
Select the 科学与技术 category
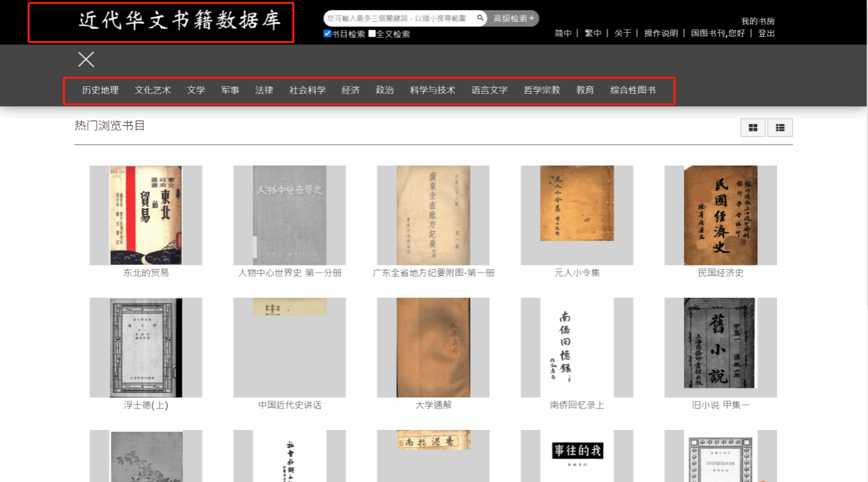(432, 90)
